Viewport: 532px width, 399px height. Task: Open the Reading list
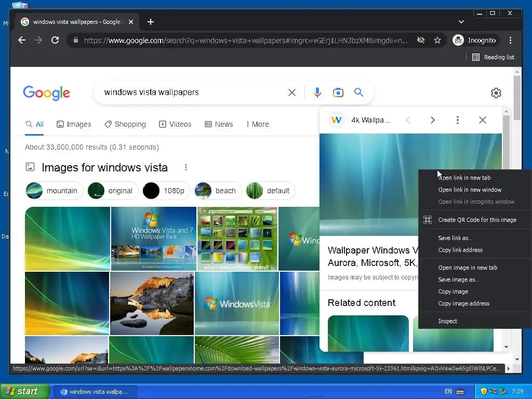point(493,57)
